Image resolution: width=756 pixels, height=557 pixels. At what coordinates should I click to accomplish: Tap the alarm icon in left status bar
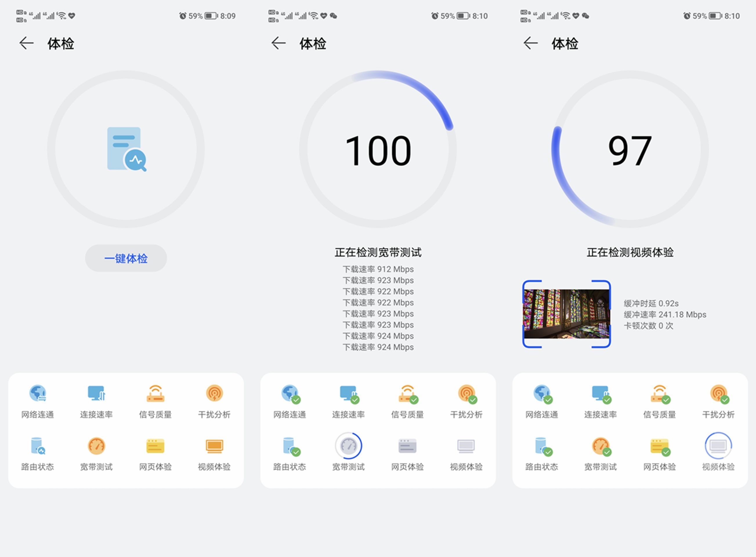(x=182, y=15)
